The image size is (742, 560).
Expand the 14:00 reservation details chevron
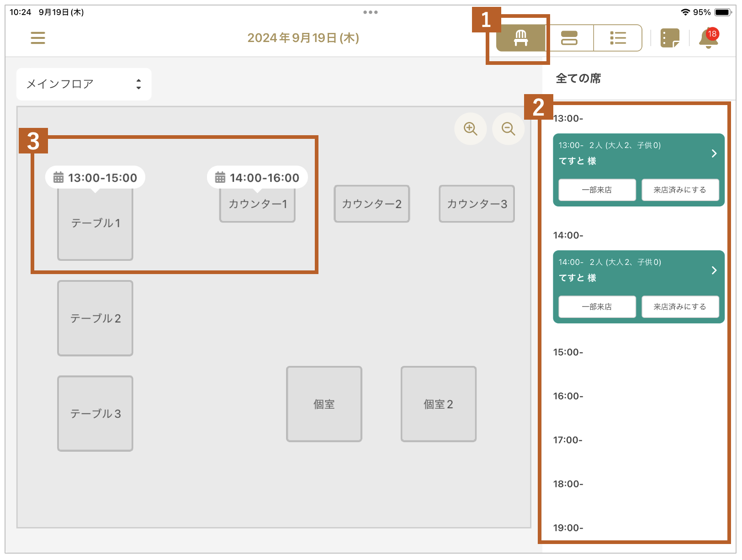[x=714, y=270]
